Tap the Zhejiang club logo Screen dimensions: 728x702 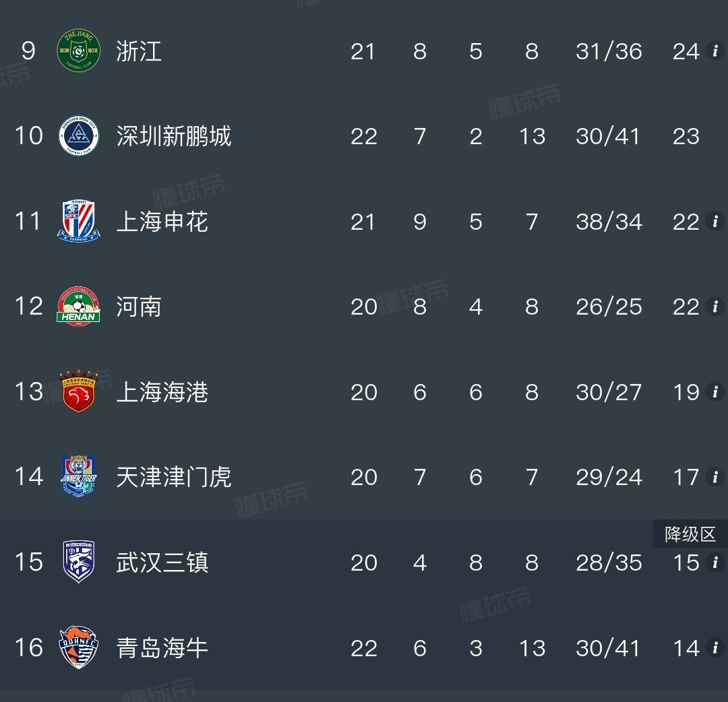[78, 51]
